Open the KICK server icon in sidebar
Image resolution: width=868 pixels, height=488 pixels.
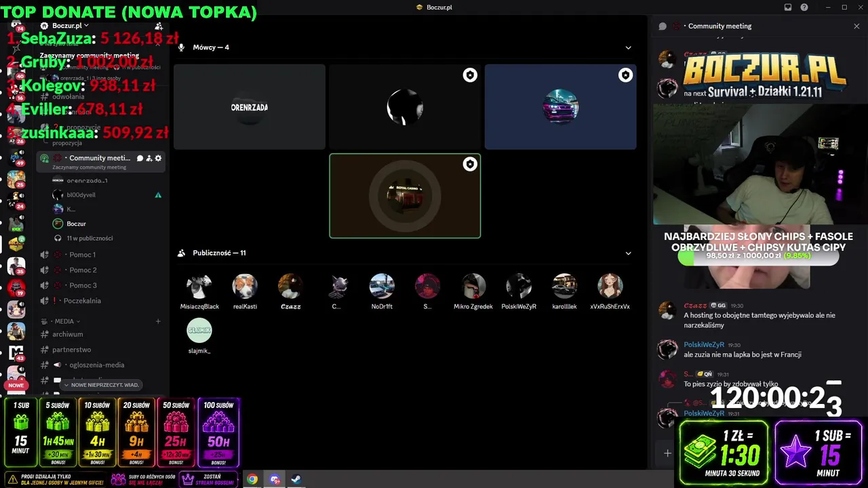(16, 224)
